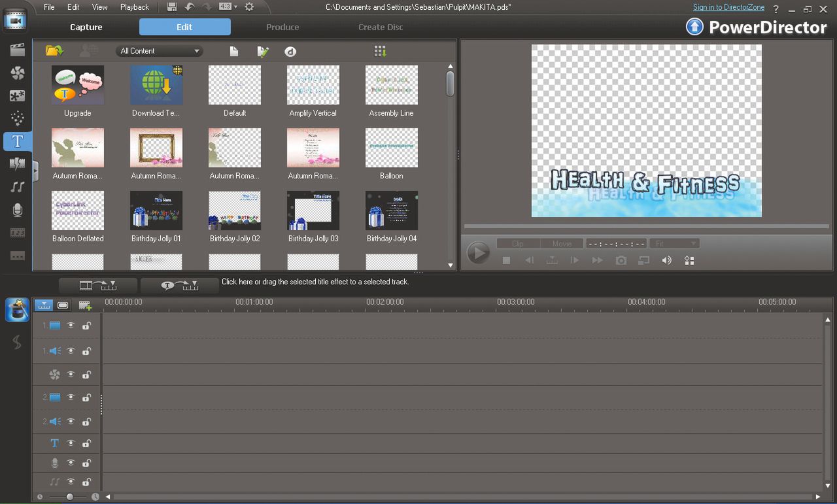Modify selected title template pencil icon

click(x=263, y=52)
